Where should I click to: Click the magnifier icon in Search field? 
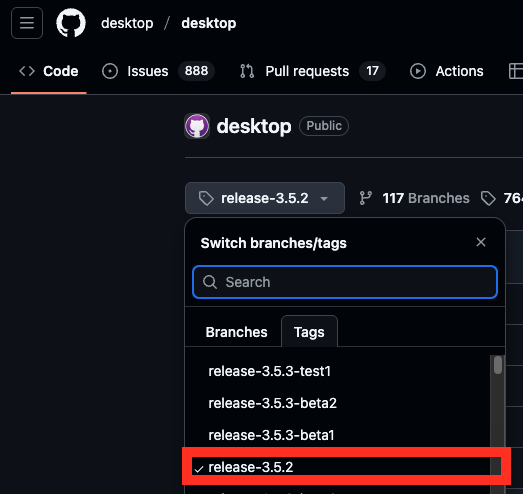point(210,282)
